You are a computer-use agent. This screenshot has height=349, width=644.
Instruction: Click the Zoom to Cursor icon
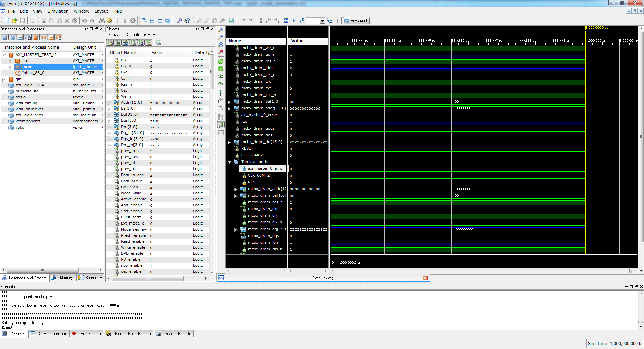tap(221, 52)
